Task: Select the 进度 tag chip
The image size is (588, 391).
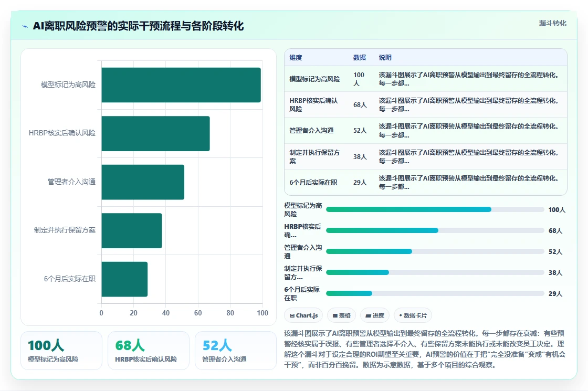Action: pyautogui.click(x=375, y=315)
